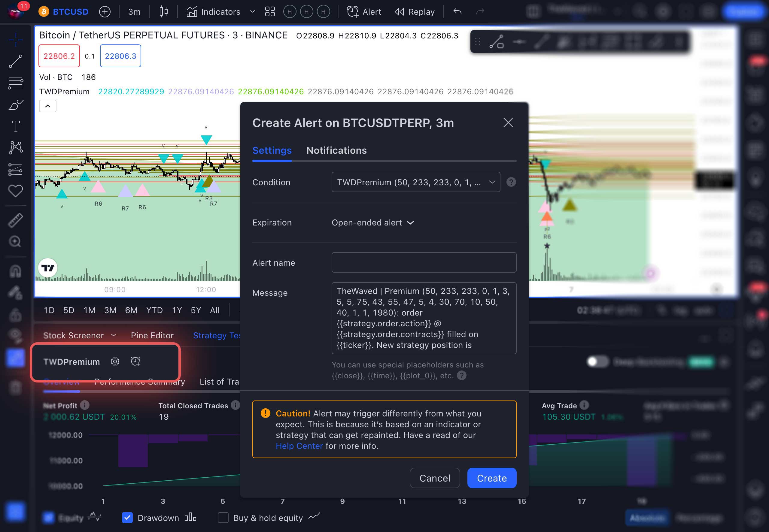Open the user profile avatar menu
769x532 pixels.
16,11
